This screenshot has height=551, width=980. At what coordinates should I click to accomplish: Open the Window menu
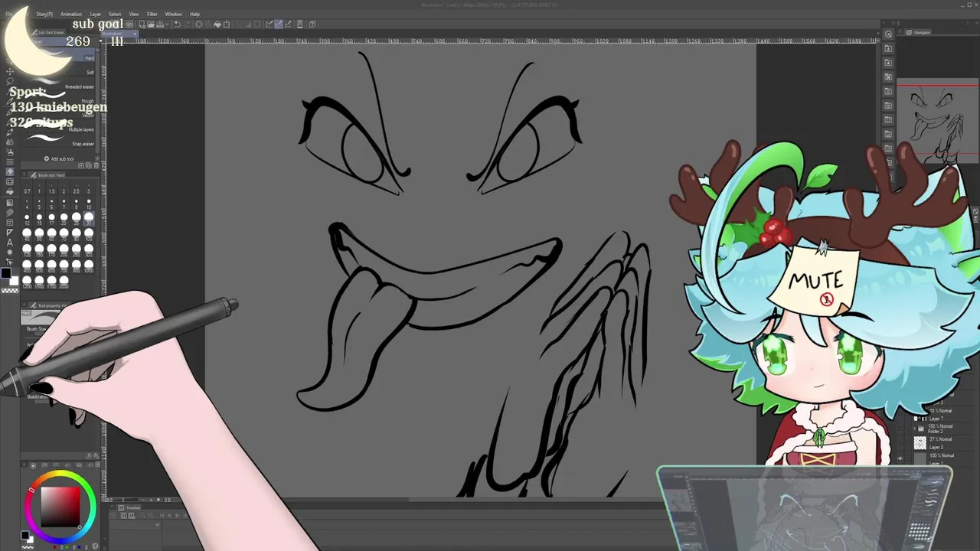pos(173,14)
